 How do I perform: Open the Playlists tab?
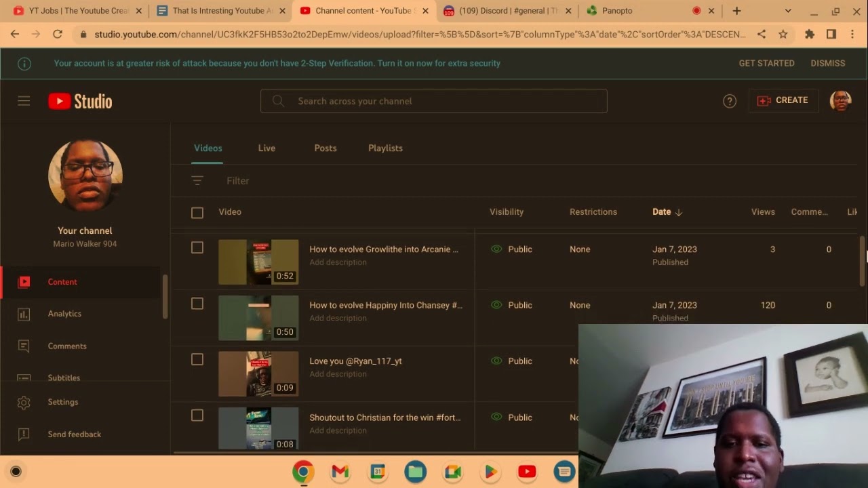click(x=385, y=148)
